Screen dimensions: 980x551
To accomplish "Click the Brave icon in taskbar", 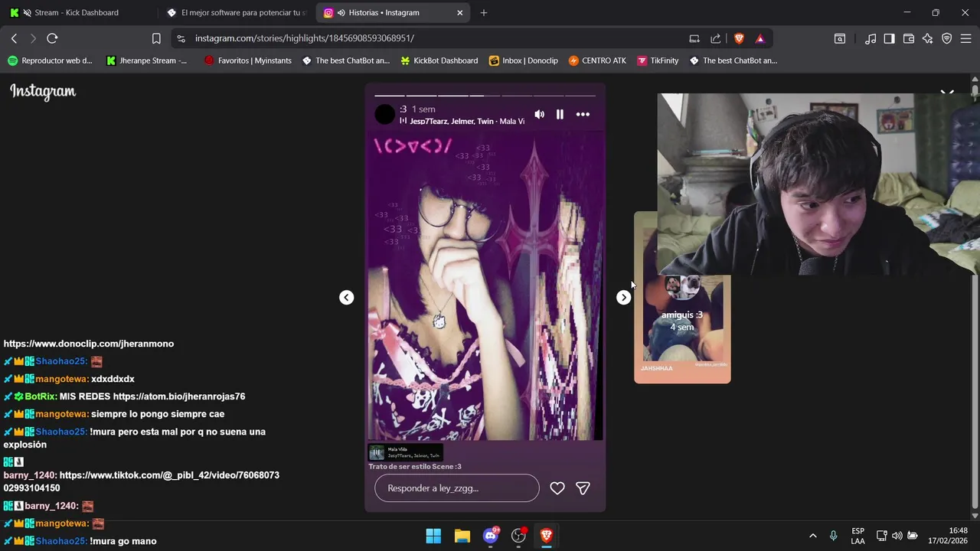I will tap(547, 536).
